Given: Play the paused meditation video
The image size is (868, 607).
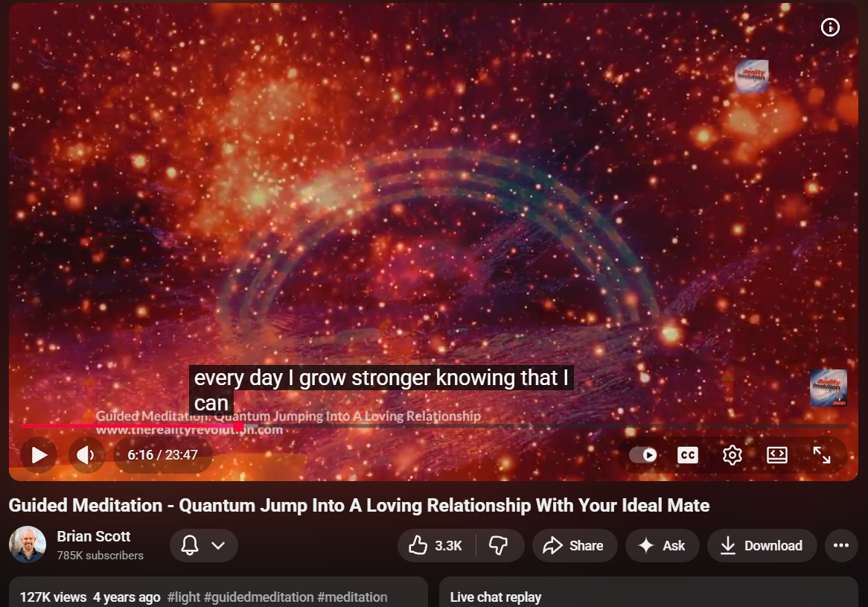Looking at the screenshot, I should [x=39, y=455].
